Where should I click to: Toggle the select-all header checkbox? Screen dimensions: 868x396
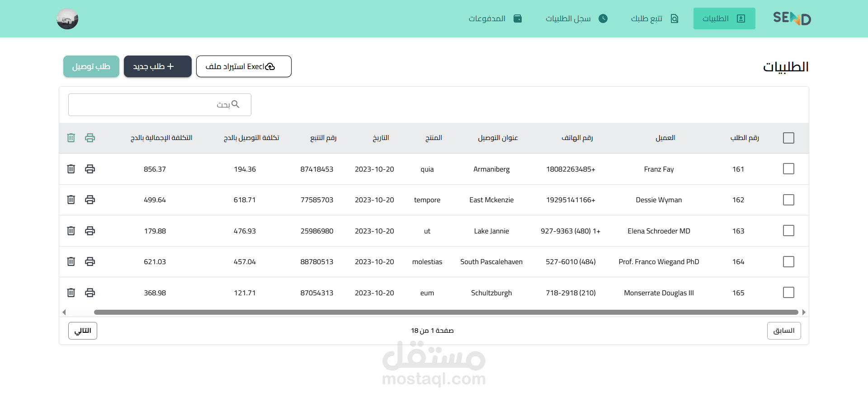pyautogui.click(x=788, y=138)
